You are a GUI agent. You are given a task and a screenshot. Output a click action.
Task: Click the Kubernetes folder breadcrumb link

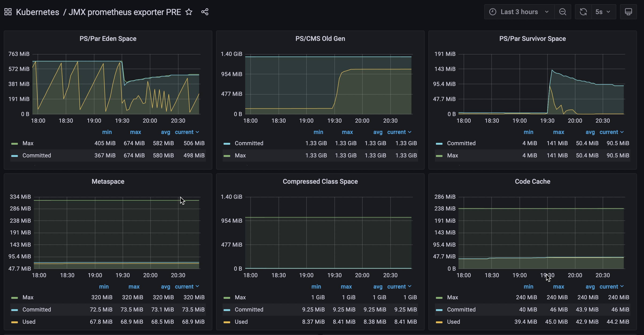coord(38,12)
